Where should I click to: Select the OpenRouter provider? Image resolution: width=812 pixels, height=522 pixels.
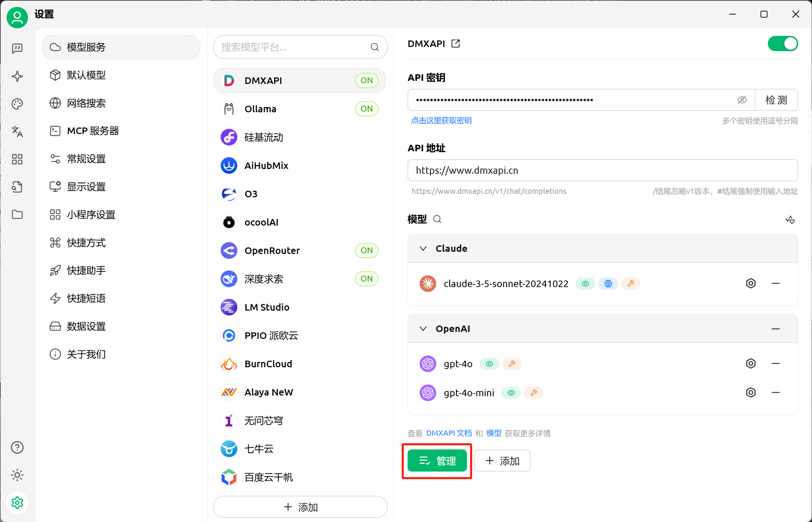(299, 250)
